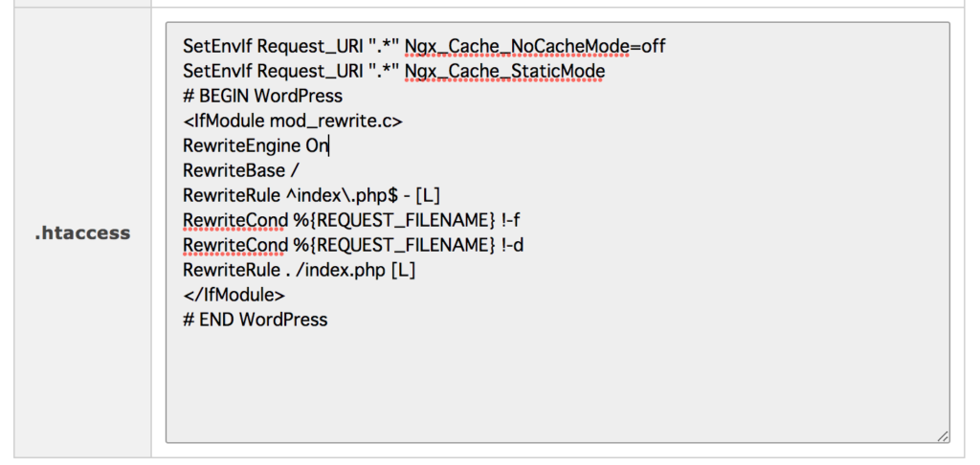The height and width of the screenshot is (465, 980).
Task: Click the 'RewriteRule . /index.php [L]' line
Action: coord(299,271)
